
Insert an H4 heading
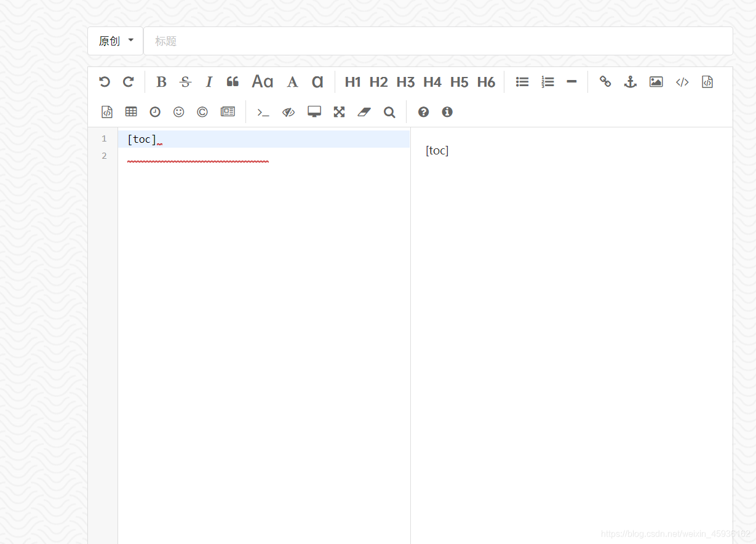(432, 82)
